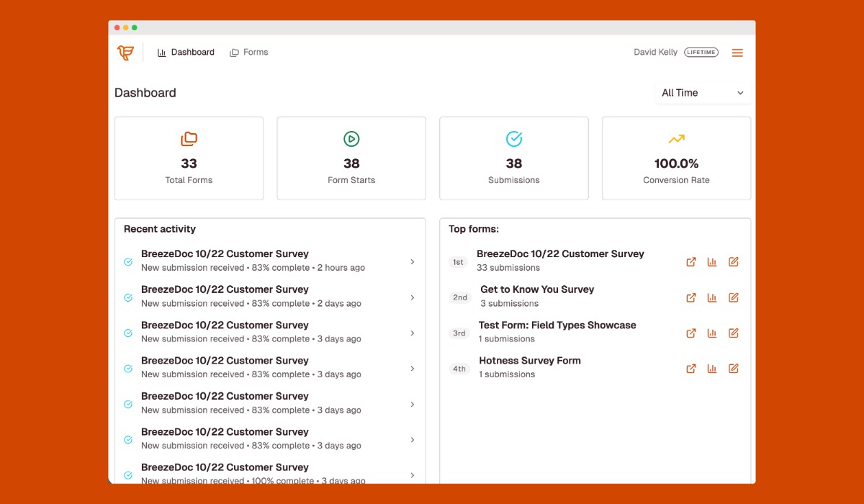Viewport: 864px width, 504px height.
Task: Click the Total Forms stat card
Action: click(189, 158)
